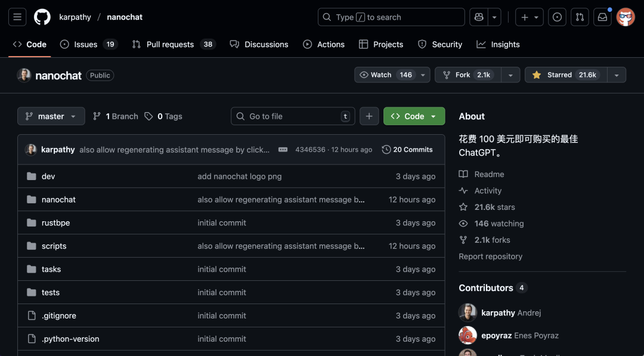644x356 pixels.
Task: Open the user profile avatar menu
Action: (626, 17)
